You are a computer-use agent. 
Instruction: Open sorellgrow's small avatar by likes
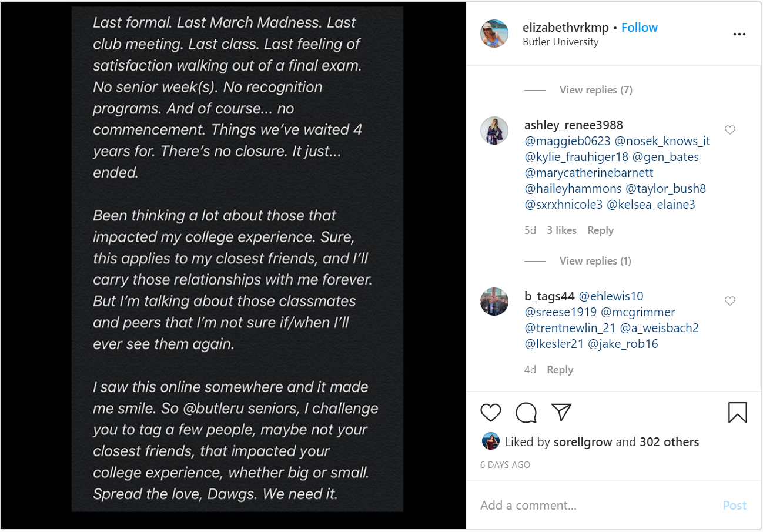click(490, 441)
